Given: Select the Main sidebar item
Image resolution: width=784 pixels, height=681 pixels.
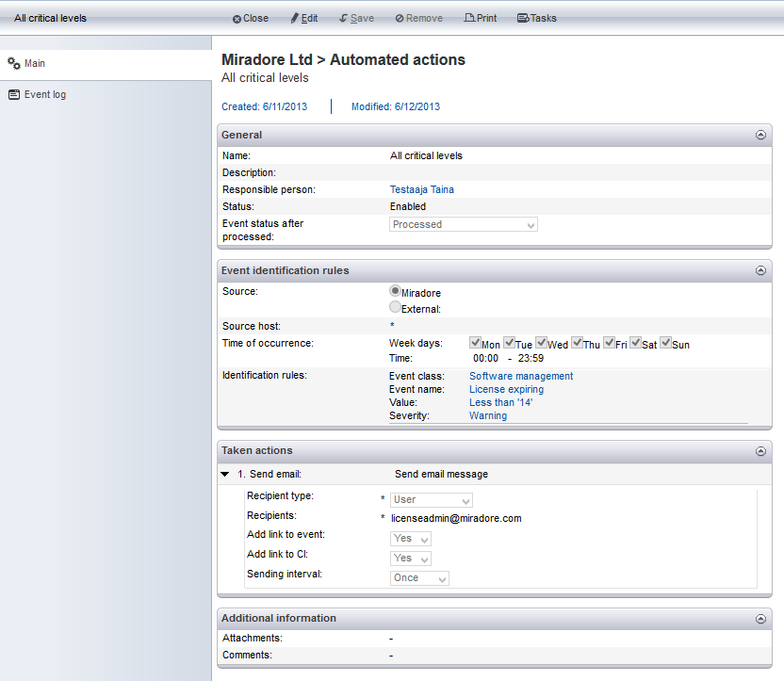Looking at the screenshot, I should click(x=106, y=64).
